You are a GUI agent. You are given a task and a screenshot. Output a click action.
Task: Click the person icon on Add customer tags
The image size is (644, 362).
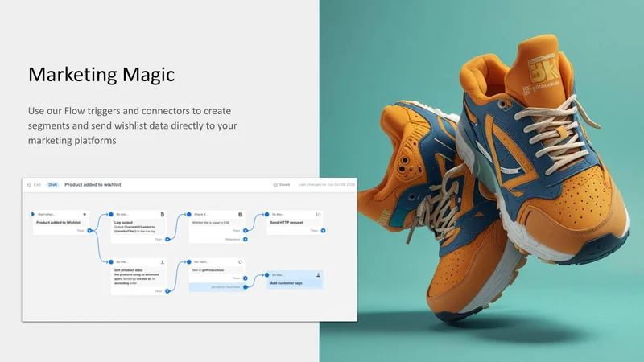[318, 275]
